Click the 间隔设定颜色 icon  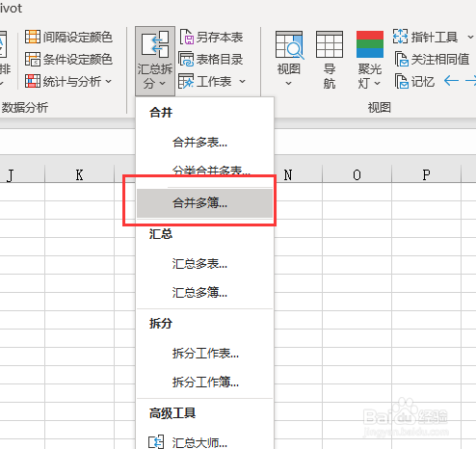tap(33, 37)
